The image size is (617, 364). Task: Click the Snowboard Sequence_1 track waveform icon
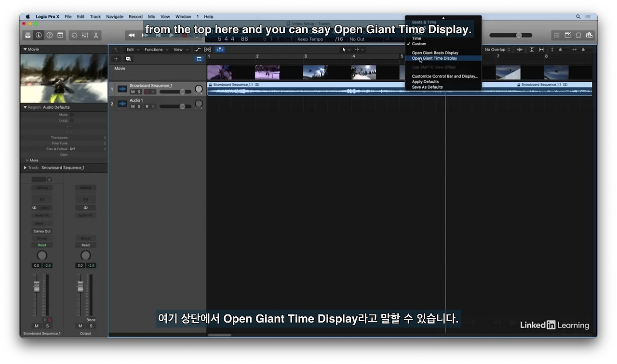(x=122, y=89)
